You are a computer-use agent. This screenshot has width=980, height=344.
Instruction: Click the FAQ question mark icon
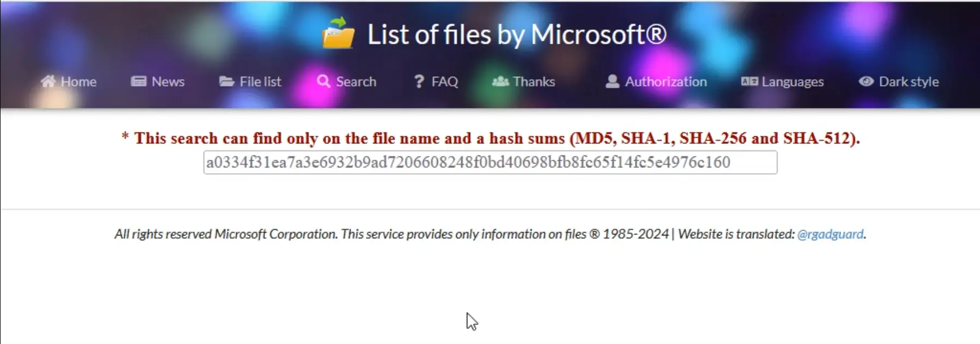coord(419,81)
